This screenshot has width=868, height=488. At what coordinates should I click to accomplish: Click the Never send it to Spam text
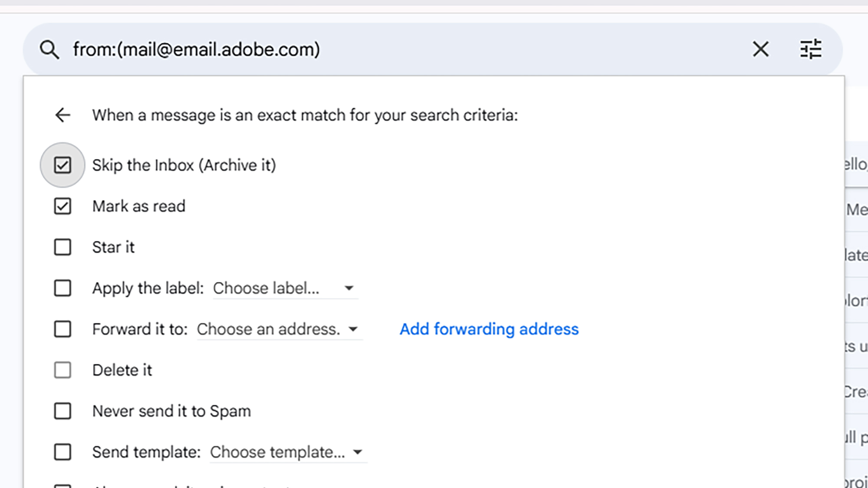[171, 411]
